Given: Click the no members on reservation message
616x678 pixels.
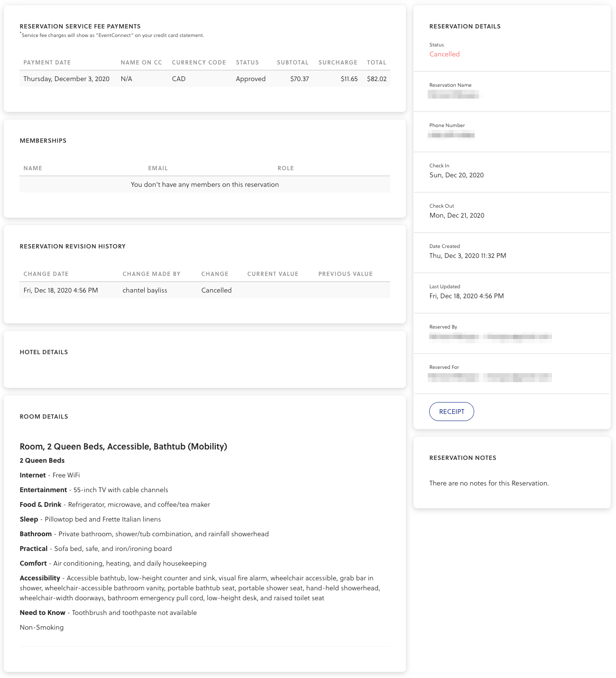Looking at the screenshot, I should [x=205, y=184].
